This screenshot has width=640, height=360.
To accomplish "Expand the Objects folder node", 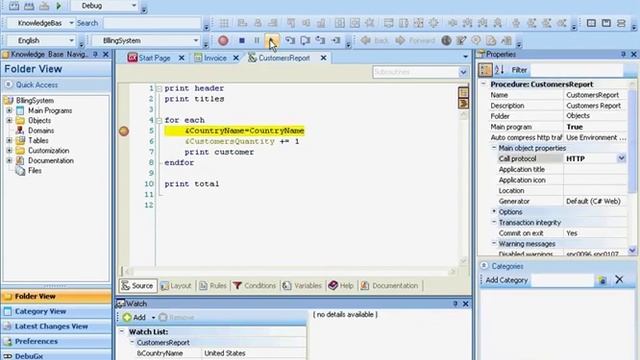I will pos(9,120).
